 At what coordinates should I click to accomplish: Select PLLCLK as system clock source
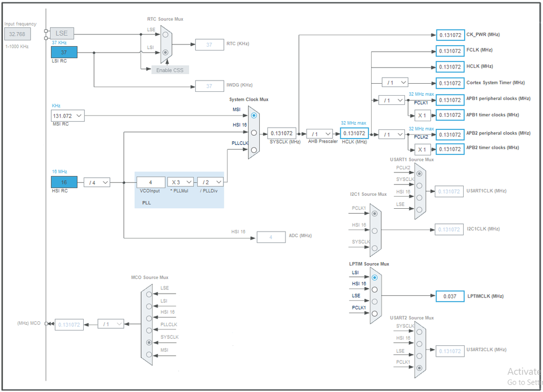click(254, 150)
